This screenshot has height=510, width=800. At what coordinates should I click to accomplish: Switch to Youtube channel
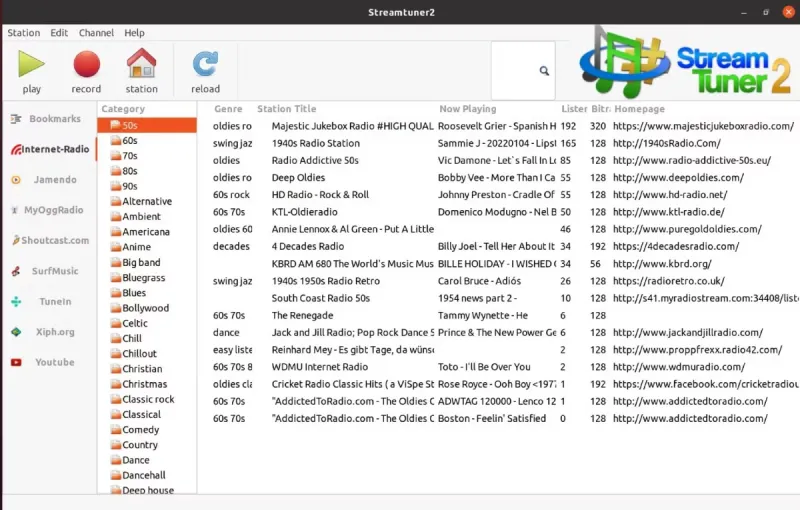tap(43, 362)
